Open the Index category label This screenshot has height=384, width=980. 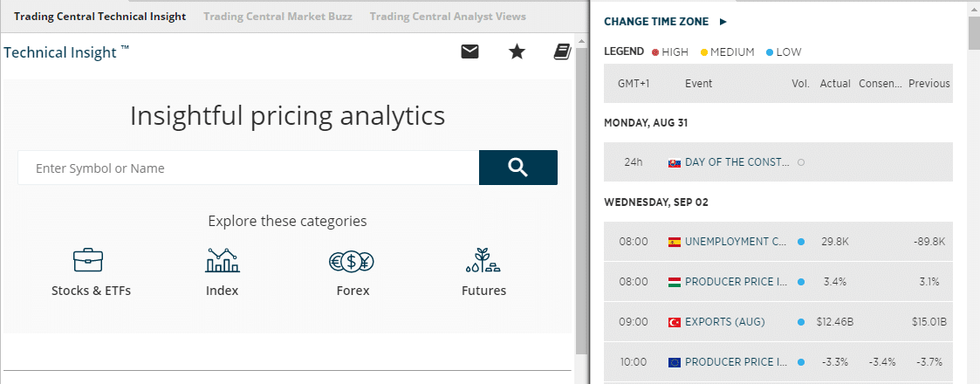(x=222, y=291)
